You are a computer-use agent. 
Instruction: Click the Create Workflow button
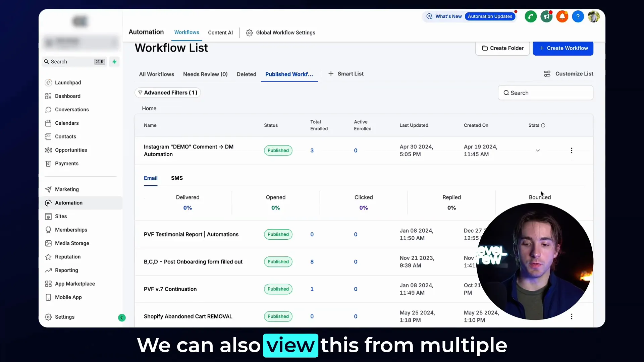(563, 48)
